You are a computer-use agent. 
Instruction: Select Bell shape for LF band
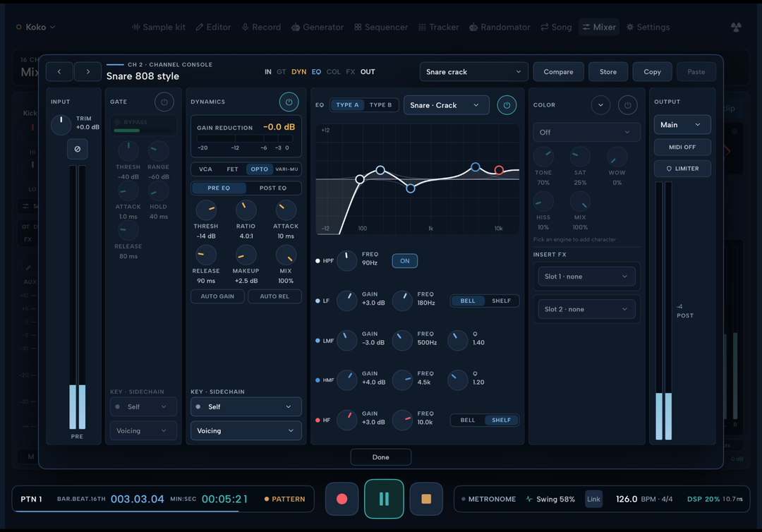click(x=468, y=301)
